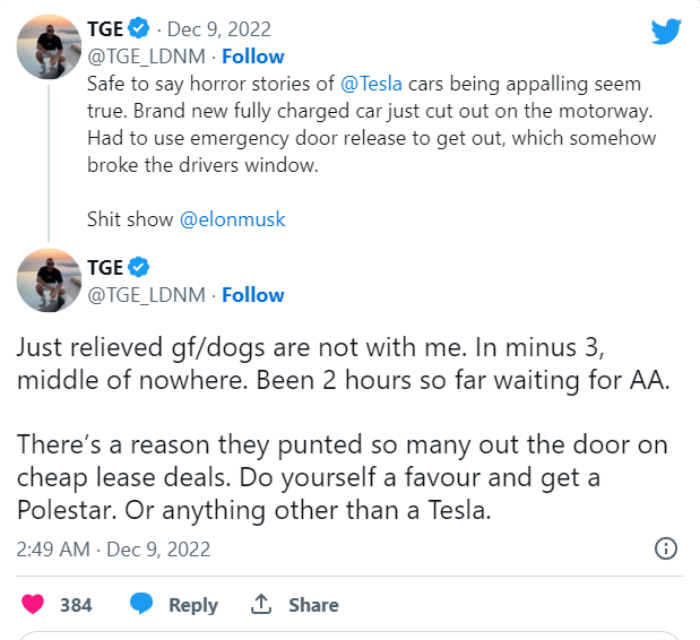
Task: Follow TGE from the first tweet header
Action: 253,56
